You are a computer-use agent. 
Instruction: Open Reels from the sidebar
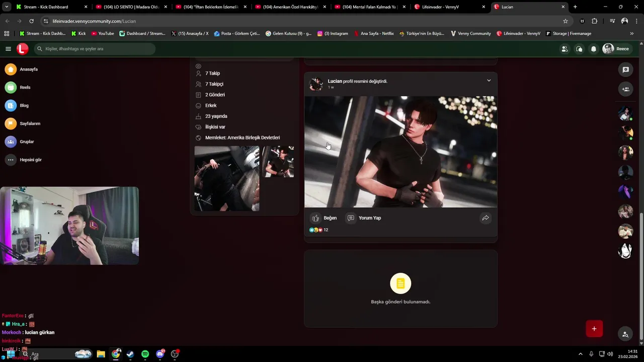click(18, 87)
